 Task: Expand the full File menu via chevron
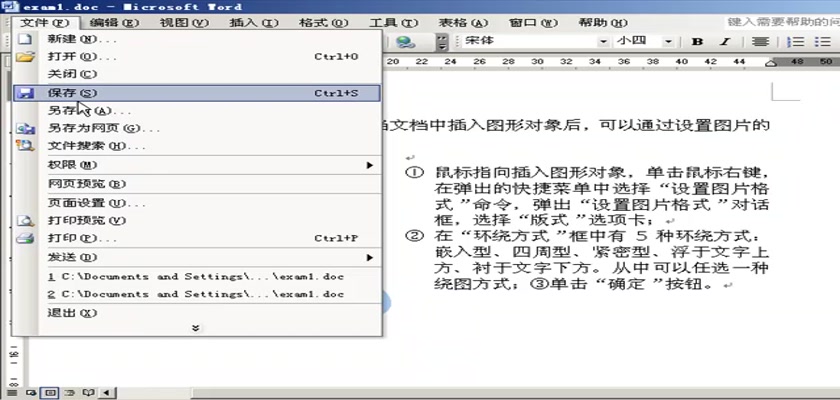[196, 328]
